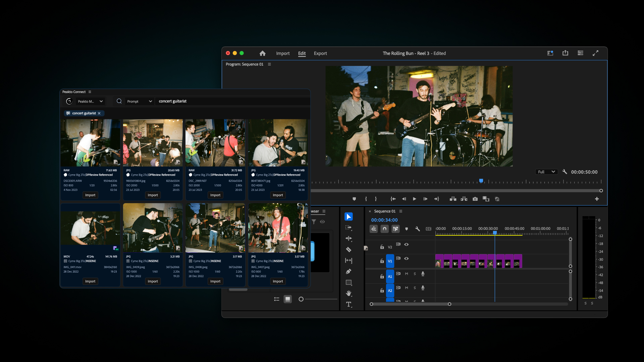Toggle V1 track visibility eye
Viewport: 644px width, 362px height.
pyautogui.click(x=406, y=258)
